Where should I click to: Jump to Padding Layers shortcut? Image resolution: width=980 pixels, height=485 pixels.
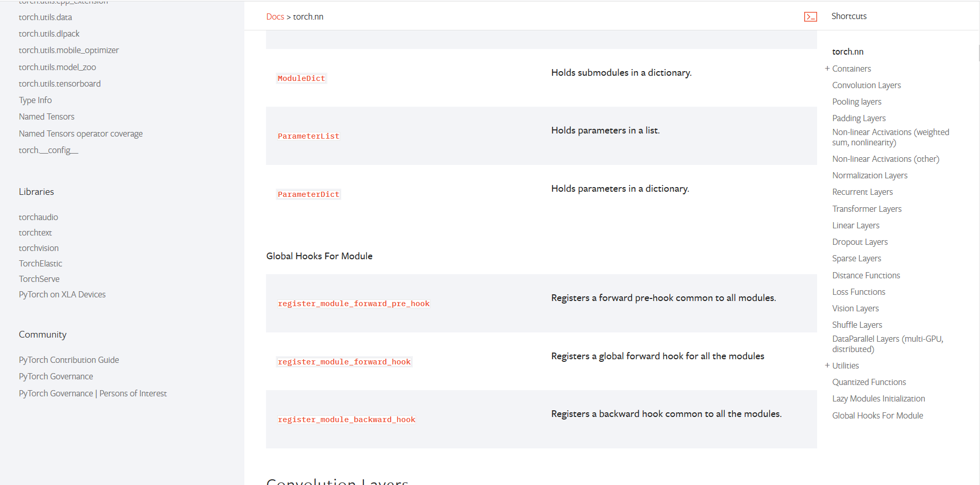pos(858,118)
